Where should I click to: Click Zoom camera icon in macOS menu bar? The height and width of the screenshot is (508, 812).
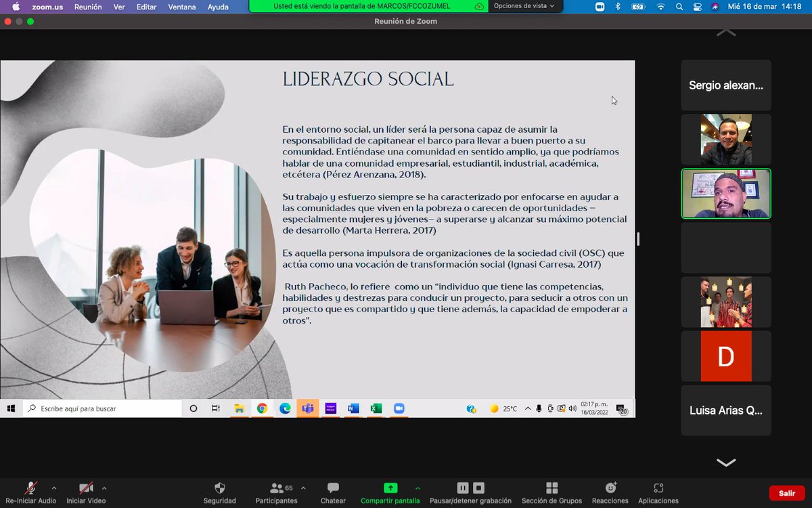click(600, 7)
